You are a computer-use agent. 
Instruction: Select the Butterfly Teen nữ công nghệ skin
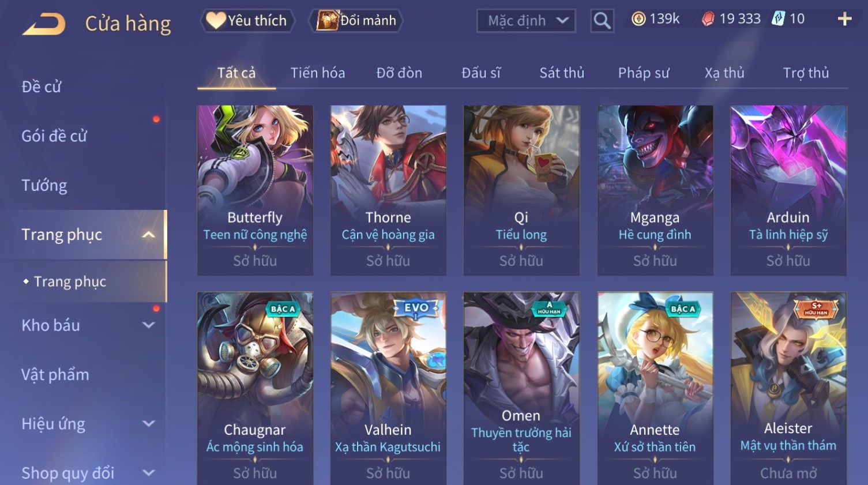coord(255,190)
